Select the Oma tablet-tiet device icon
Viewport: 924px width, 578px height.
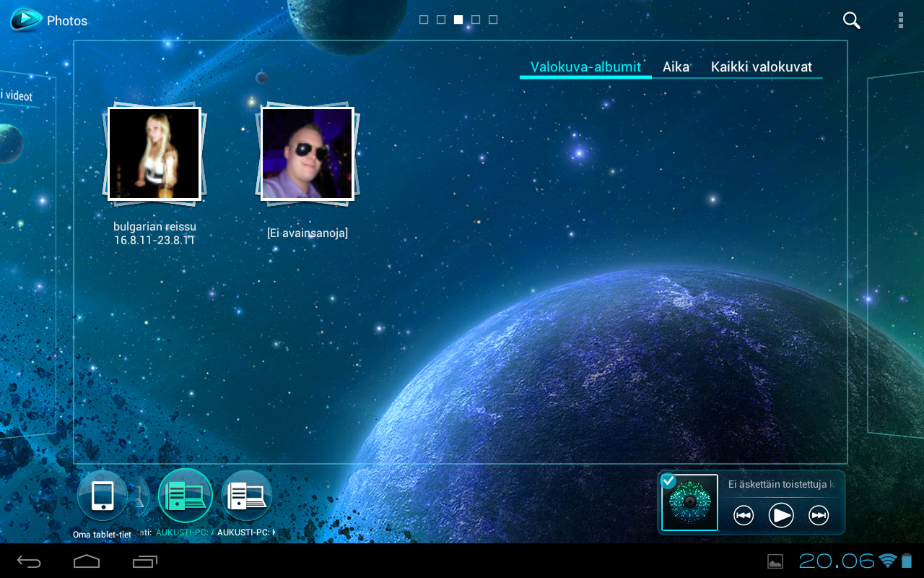103,496
